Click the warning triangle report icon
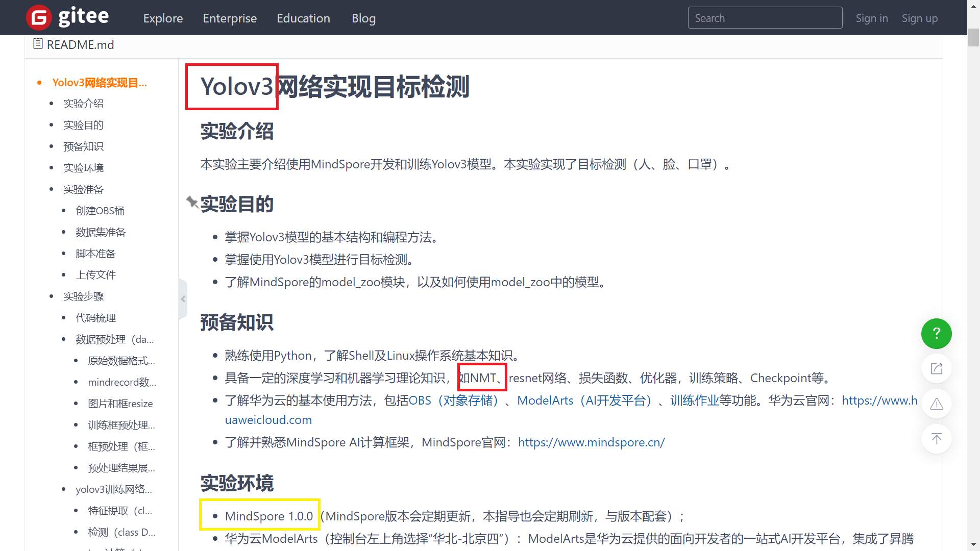This screenshot has height=551, width=980. coord(936,404)
